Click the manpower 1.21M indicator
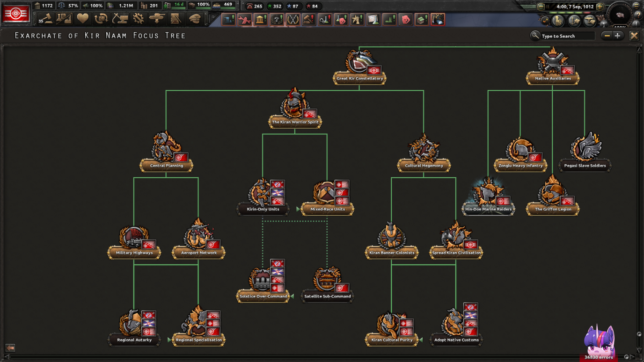Viewport: 644px width, 362px height. [x=121, y=6]
